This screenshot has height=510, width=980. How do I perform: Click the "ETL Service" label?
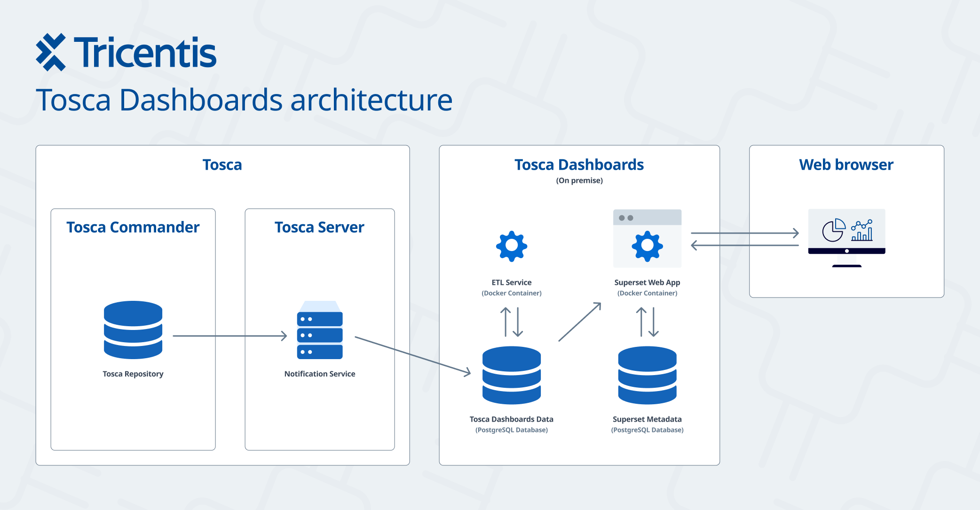coord(512,282)
